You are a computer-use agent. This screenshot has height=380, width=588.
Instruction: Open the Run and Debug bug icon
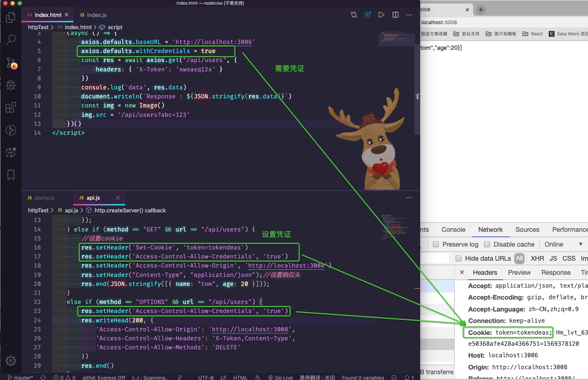[x=11, y=85]
